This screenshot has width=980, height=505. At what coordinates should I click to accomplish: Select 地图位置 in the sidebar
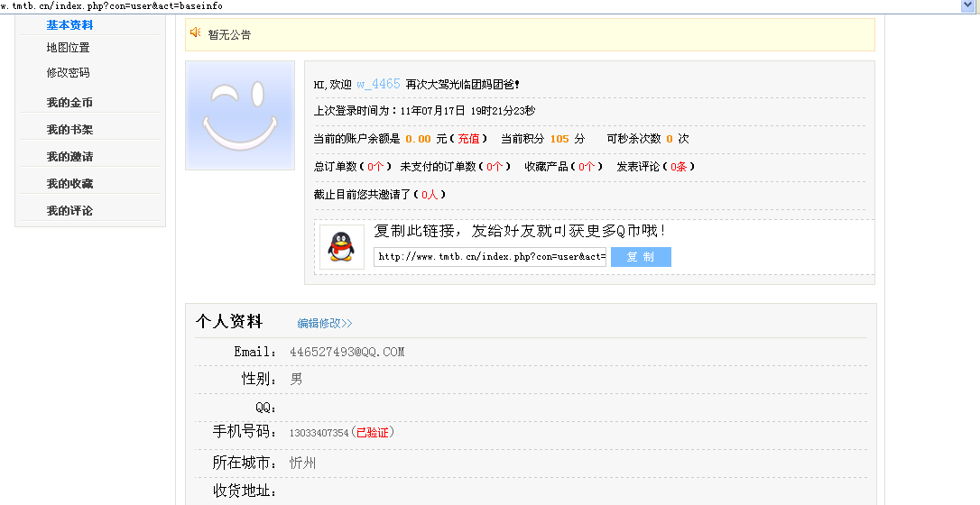(x=69, y=48)
